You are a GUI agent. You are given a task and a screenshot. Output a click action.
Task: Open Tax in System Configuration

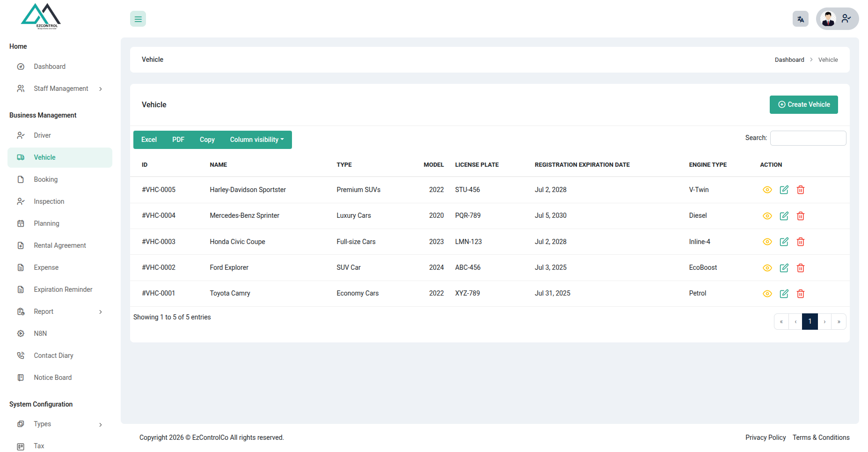click(60, 446)
